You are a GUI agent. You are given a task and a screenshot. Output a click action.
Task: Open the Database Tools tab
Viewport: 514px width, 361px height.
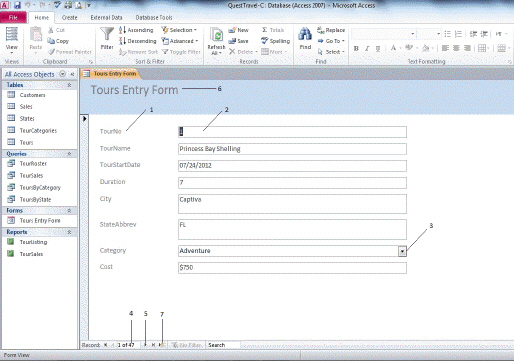pos(154,17)
